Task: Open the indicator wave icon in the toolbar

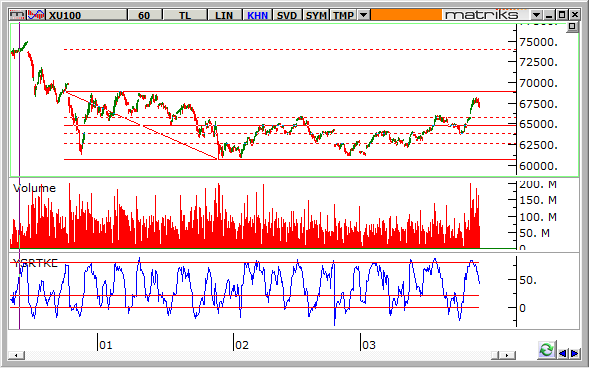Action: [x=36, y=15]
